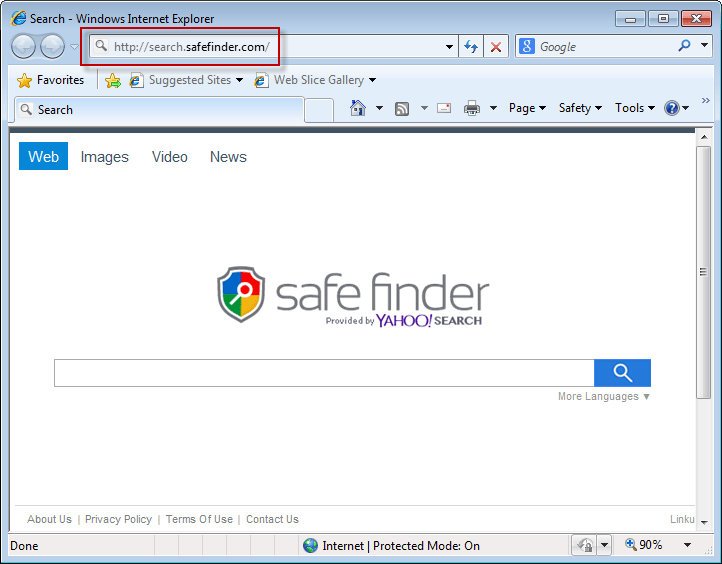Click the Add to Favorites Bar icon

tap(112, 80)
